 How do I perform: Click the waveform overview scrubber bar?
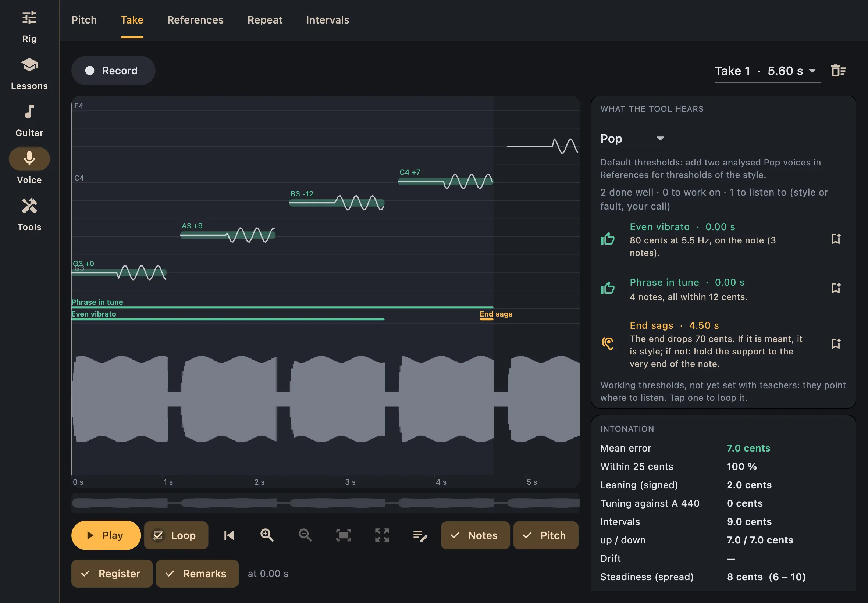click(325, 503)
